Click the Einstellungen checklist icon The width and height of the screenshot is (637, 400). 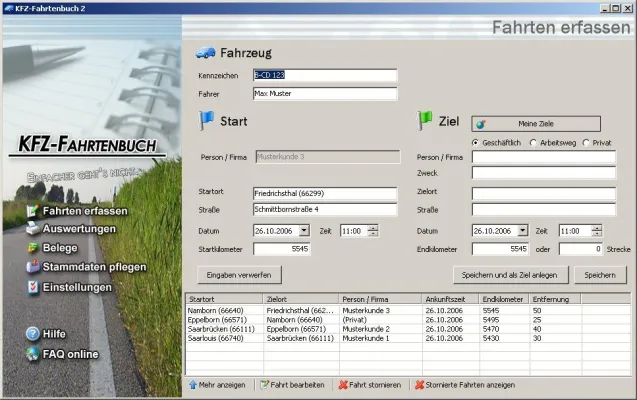tap(33, 287)
